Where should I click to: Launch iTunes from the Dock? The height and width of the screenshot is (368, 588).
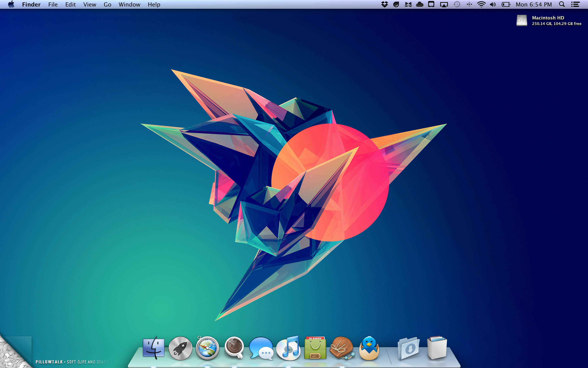(288, 348)
